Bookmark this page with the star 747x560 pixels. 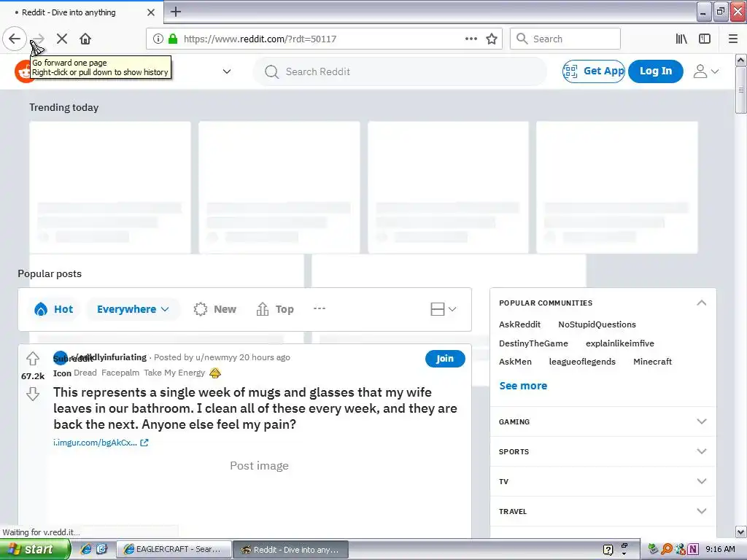[492, 39]
